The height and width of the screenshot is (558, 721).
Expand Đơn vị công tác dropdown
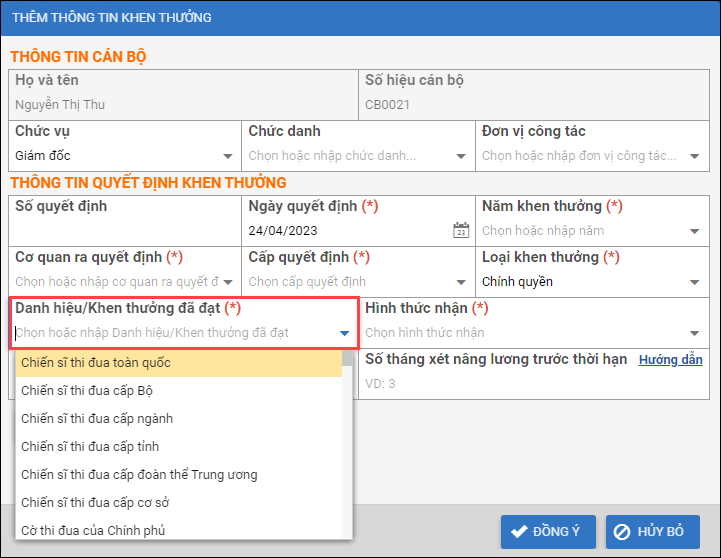tap(694, 156)
